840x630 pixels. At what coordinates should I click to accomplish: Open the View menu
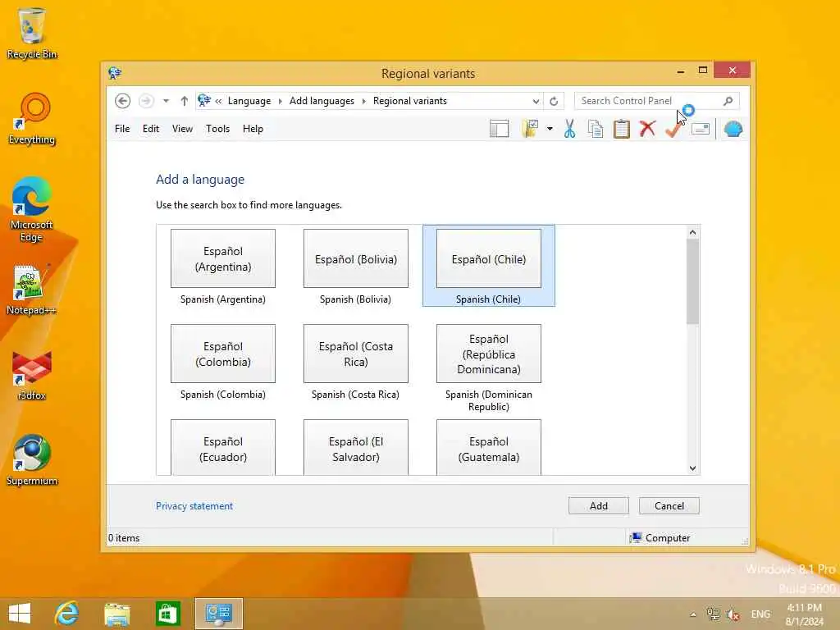click(x=182, y=129)
